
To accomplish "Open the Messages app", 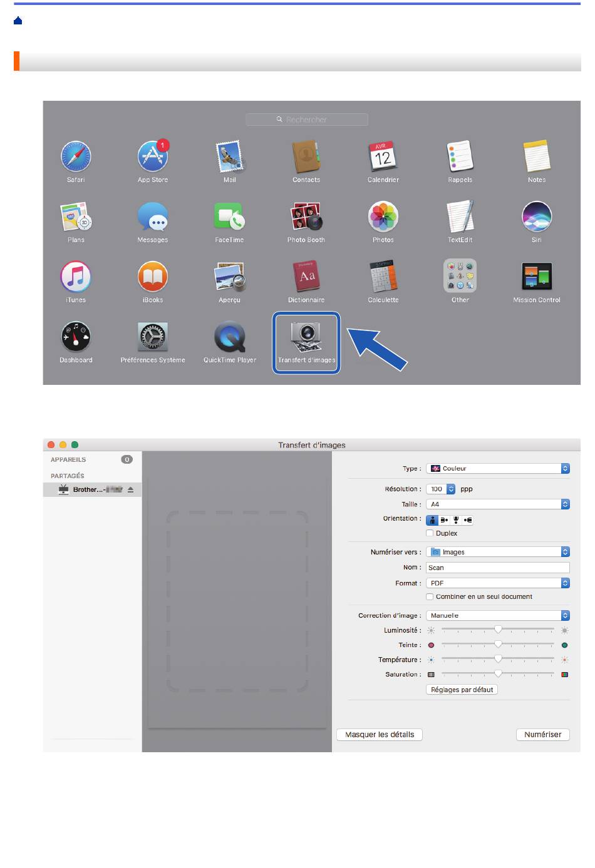I will [153, 217].
